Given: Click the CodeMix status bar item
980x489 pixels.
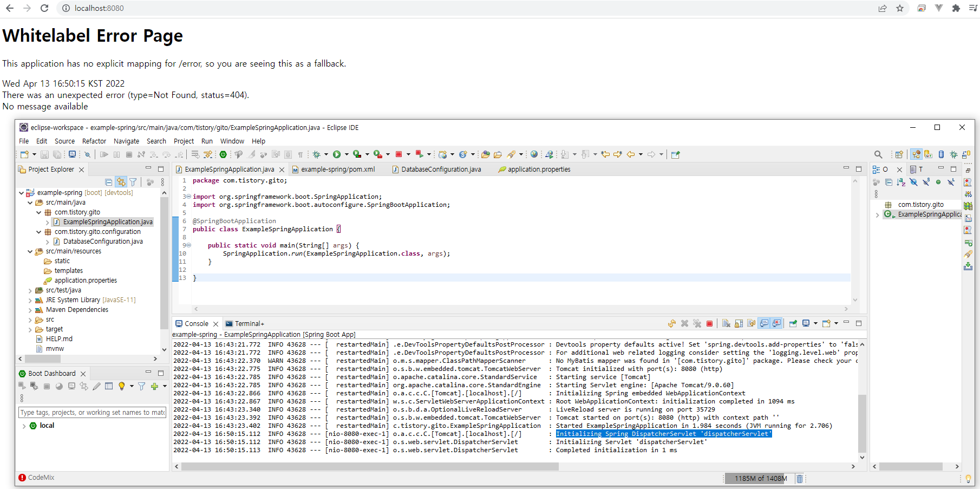Looking at the screenshot, I should (x=36, y=478).
